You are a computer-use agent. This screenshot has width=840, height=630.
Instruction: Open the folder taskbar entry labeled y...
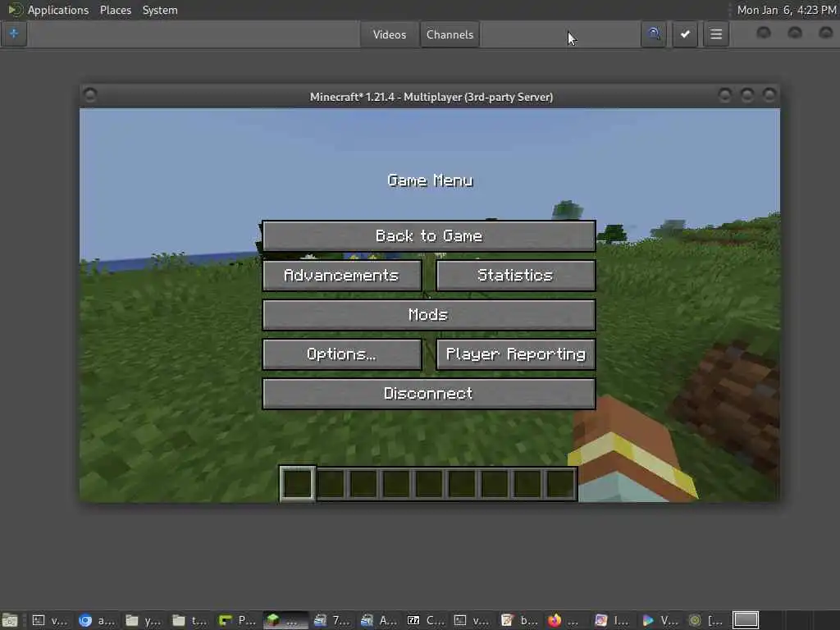point(143,620)
